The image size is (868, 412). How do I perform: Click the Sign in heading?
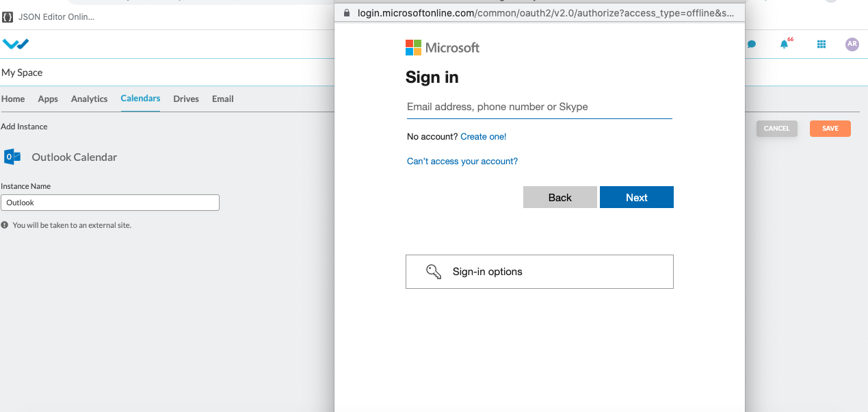[432, 77]
